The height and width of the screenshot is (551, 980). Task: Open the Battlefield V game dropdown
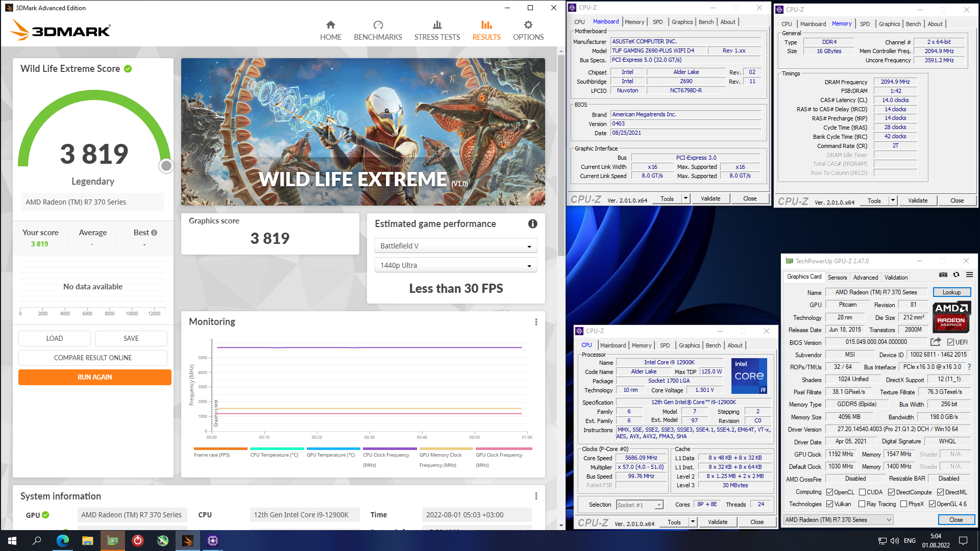click(456, 246)
